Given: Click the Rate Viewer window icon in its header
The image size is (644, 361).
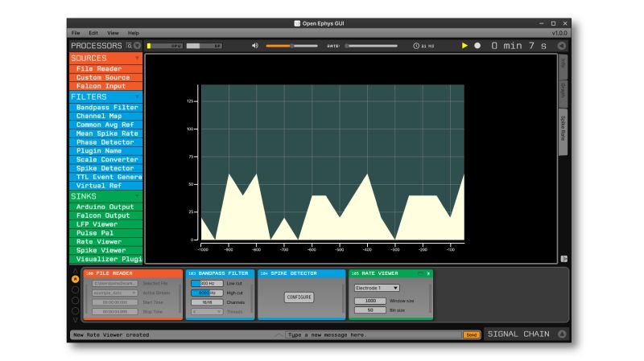Looking at the screenshot, I should coord(420,273).
